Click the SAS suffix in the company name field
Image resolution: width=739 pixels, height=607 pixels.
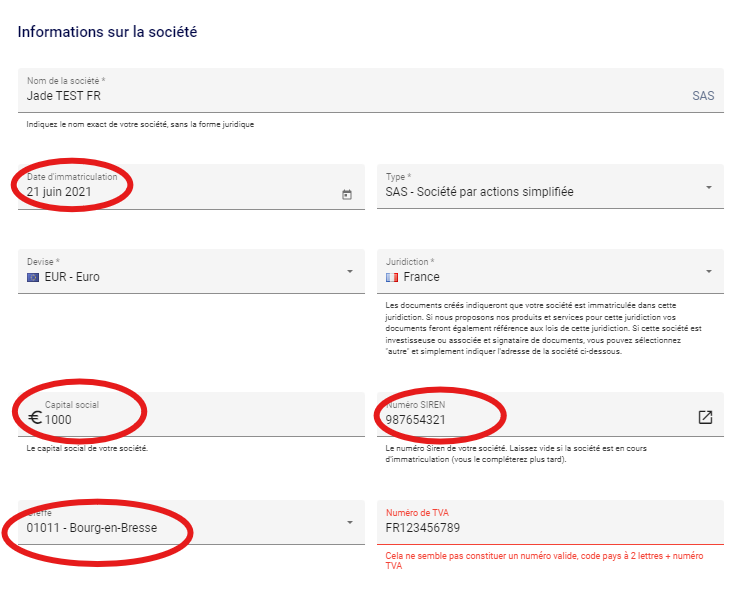pos(703,96)
